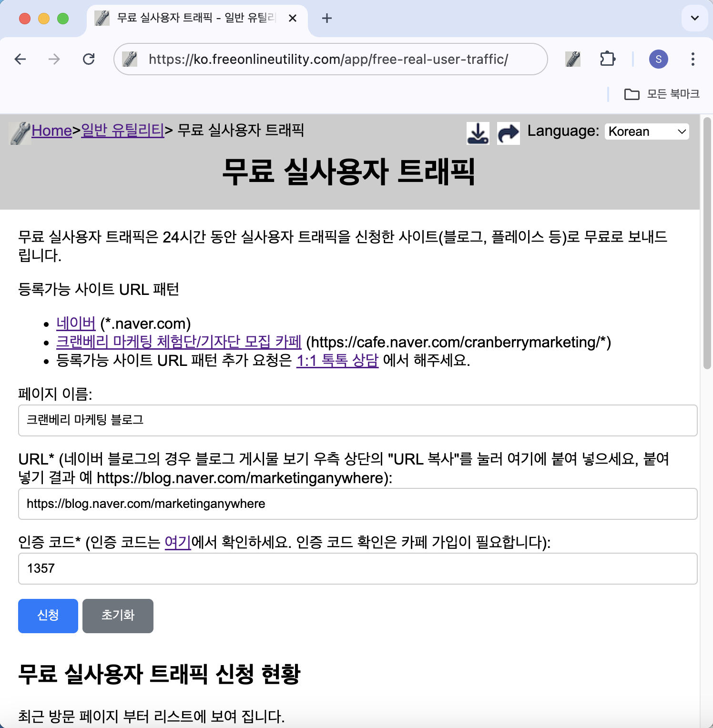Follow the Home breadcrumb link
The image size is (713, 728).
[x=51, y=130]
